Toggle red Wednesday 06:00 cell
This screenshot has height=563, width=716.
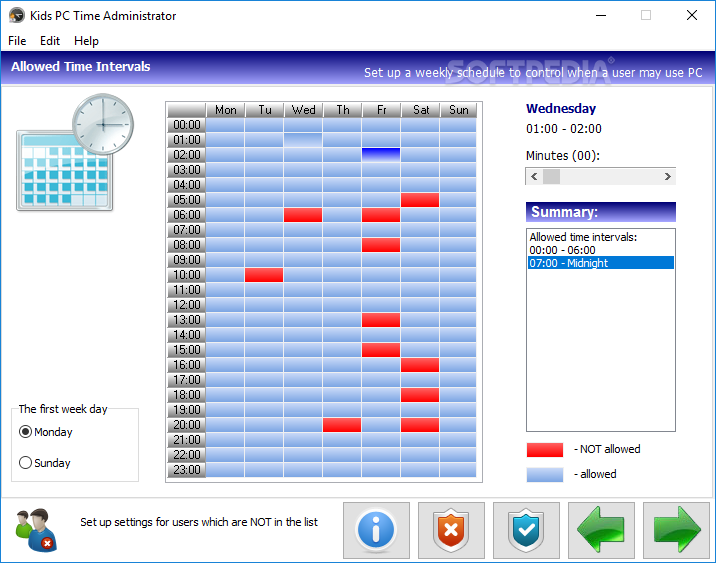tap(303, 215)
